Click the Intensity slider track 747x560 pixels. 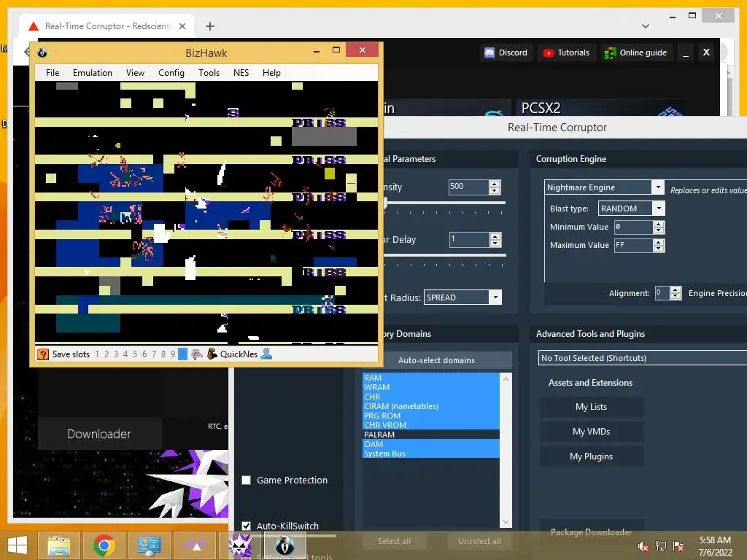tap(444, 203)
